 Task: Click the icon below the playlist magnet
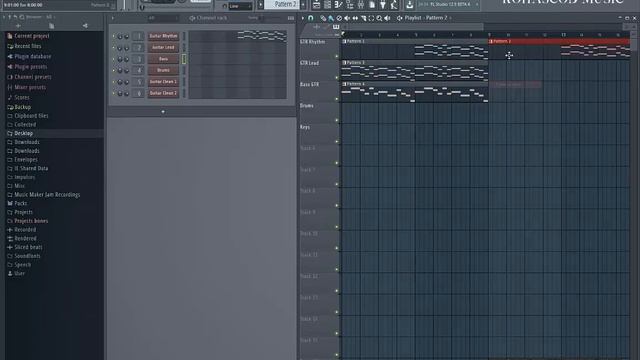[x=317, y=27]
